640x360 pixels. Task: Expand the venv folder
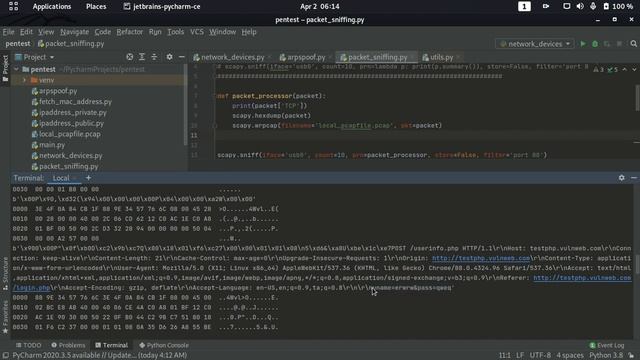click(x=24, y=80)
